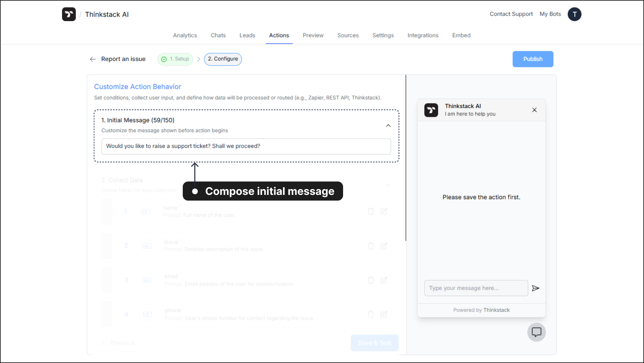Go back using arrow beside Report an issue

[x=93, y=59]
